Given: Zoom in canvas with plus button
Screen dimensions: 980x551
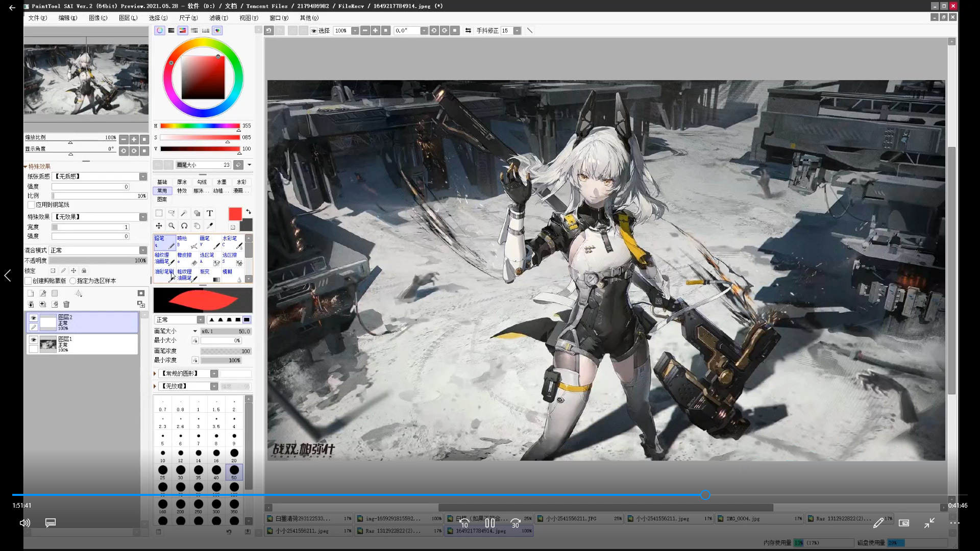Looking at the screenshot, I should pos(375,31).
